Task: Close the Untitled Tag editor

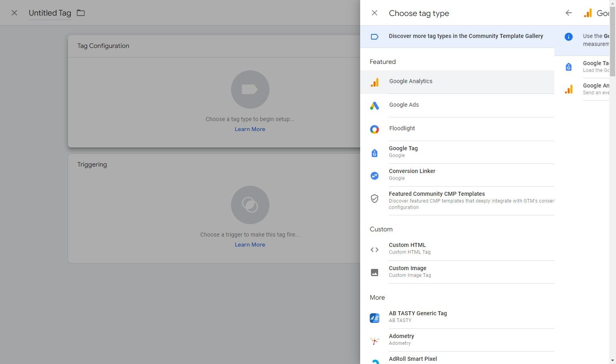Action: click(14, 13)
